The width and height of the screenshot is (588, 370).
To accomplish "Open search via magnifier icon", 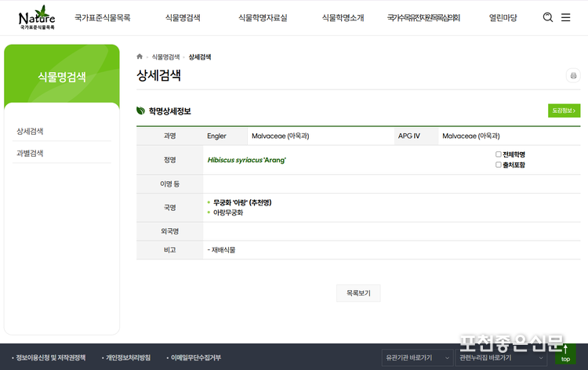I will [x=547, y=17].
